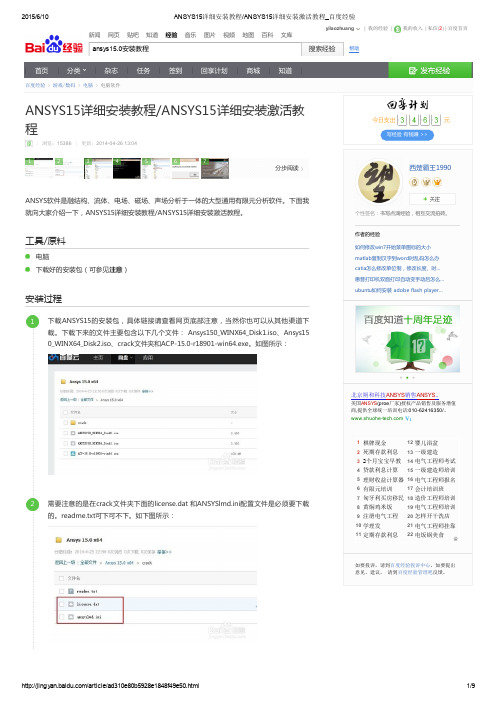The height and width of the screenshot is (703, 497).
Task: Click the 百度知道十周年足迹 banner image
Action: tap(407, 339)
